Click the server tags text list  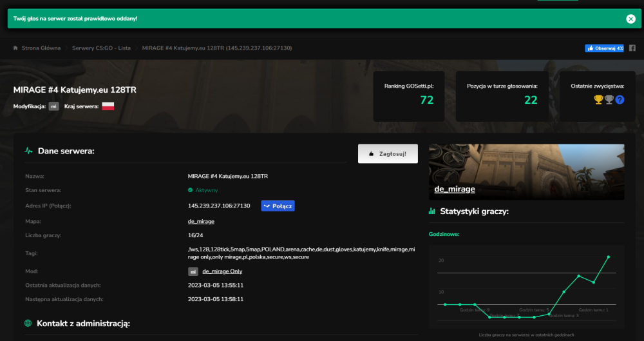pos(301,253)
